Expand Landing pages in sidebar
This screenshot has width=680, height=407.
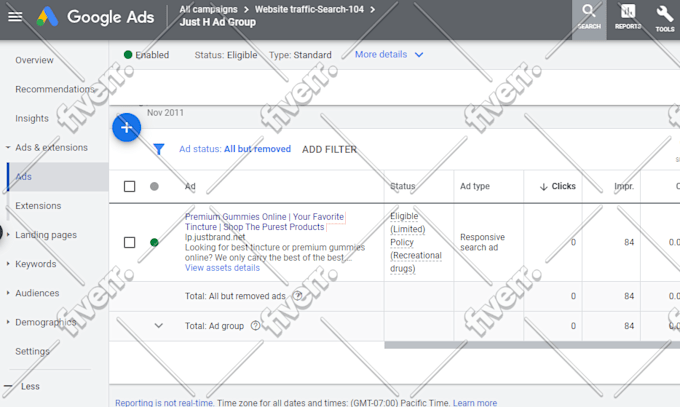click(8, 235)
